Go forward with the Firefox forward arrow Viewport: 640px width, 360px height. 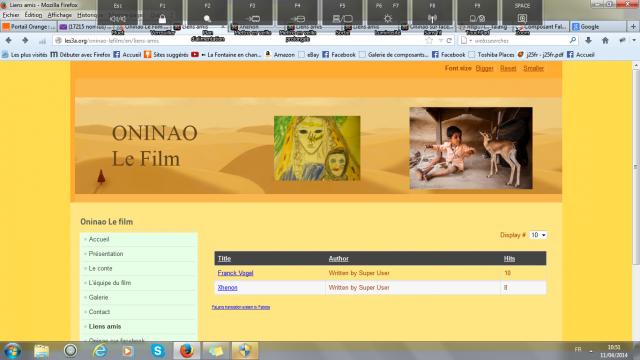click(25, 40)
